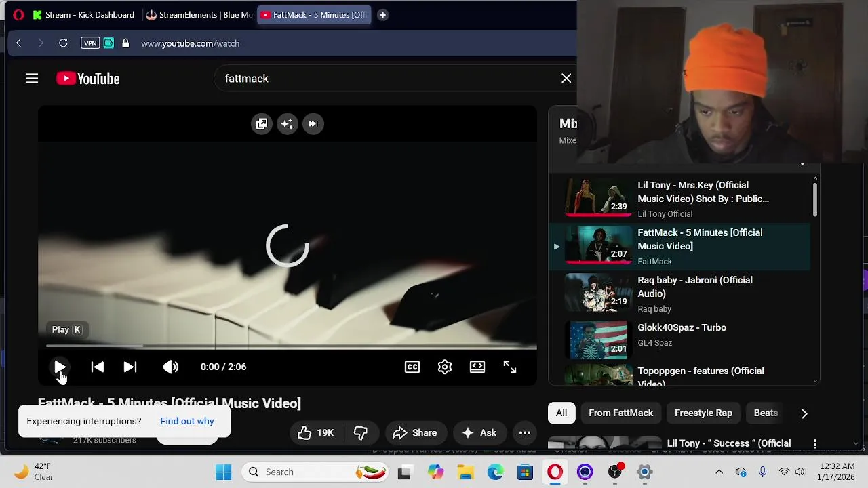The width and height of the screenshot is (868, 488).
Task: Click the video title FattMack - 5 Minutes
Action: pos(170,403)
